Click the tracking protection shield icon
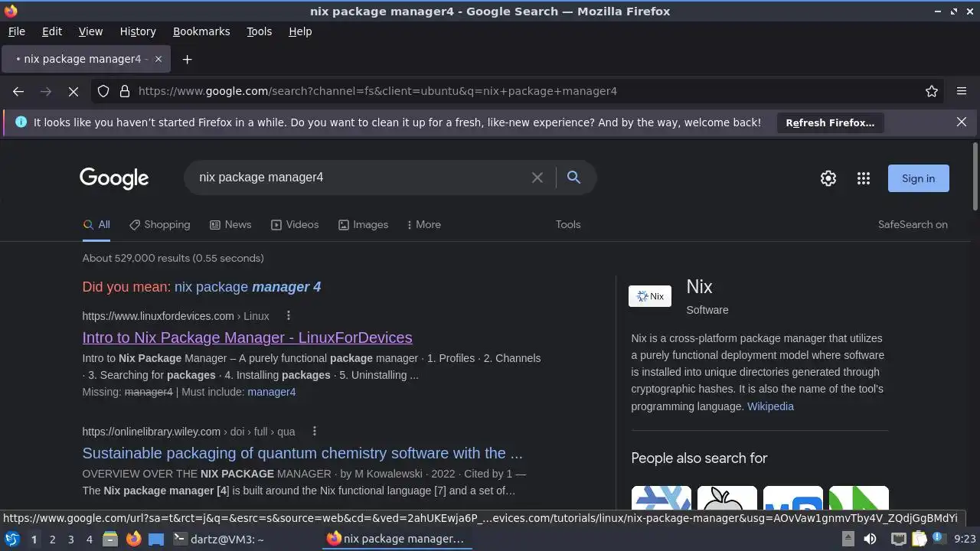This screenshot has width=980, height=551. [103, 91]
